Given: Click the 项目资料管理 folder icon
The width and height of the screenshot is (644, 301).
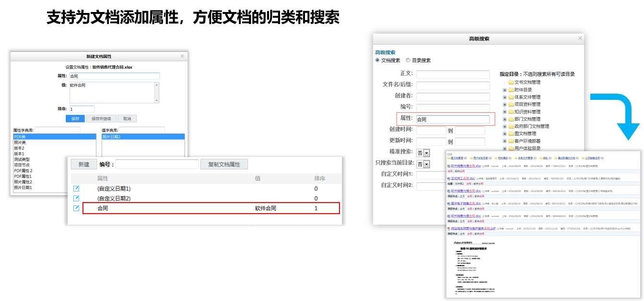Looking at the screenshot, I should tap(511, 104).
